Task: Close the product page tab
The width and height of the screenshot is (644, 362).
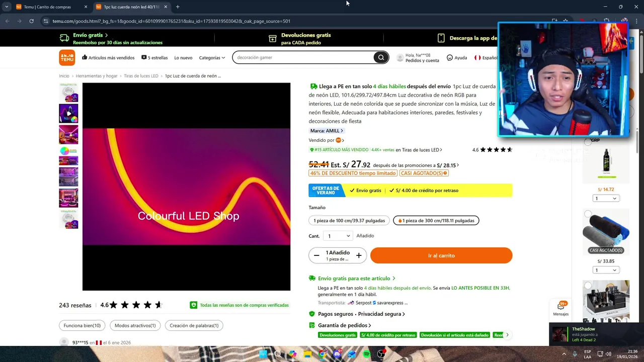Action: click(166, 7)
